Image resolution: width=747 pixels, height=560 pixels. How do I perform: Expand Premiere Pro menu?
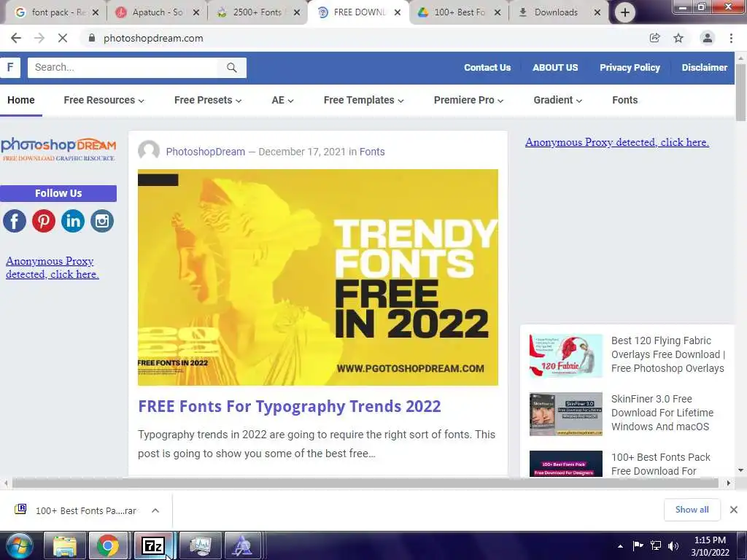point(468,100)
